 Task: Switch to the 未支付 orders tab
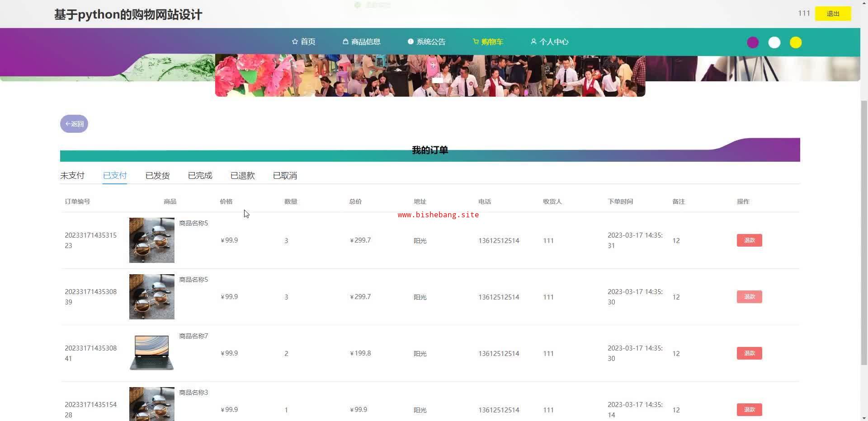tap(72, 176)
